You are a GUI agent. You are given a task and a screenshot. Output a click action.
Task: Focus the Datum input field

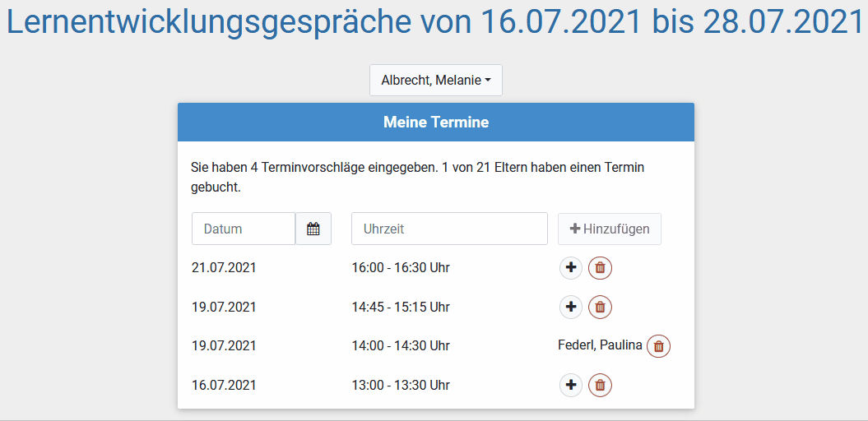[x=244, y=229]
